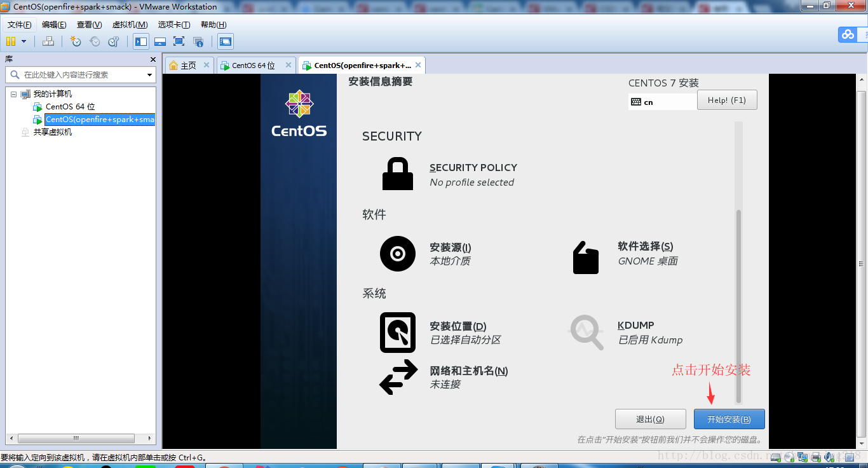Click the SECURITY POLICY label

[473, 168]
